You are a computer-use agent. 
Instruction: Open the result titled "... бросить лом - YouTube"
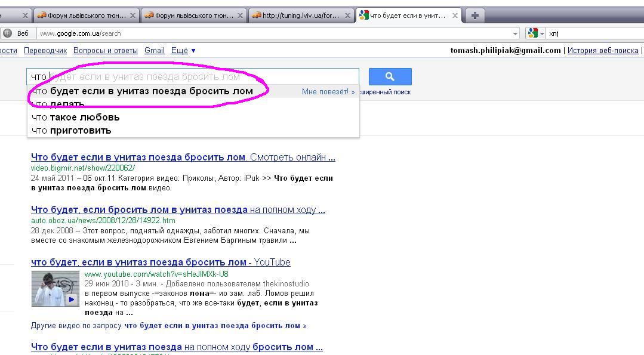tap(161, 263)
